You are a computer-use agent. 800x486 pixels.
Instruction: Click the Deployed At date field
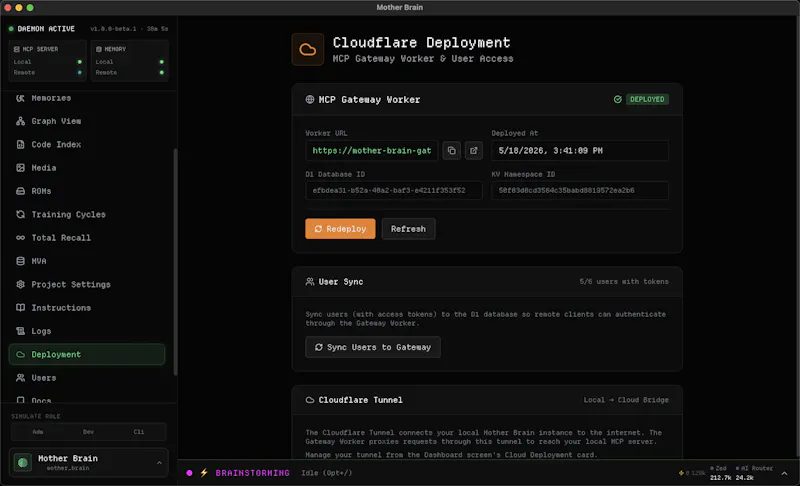pos(580,150)
